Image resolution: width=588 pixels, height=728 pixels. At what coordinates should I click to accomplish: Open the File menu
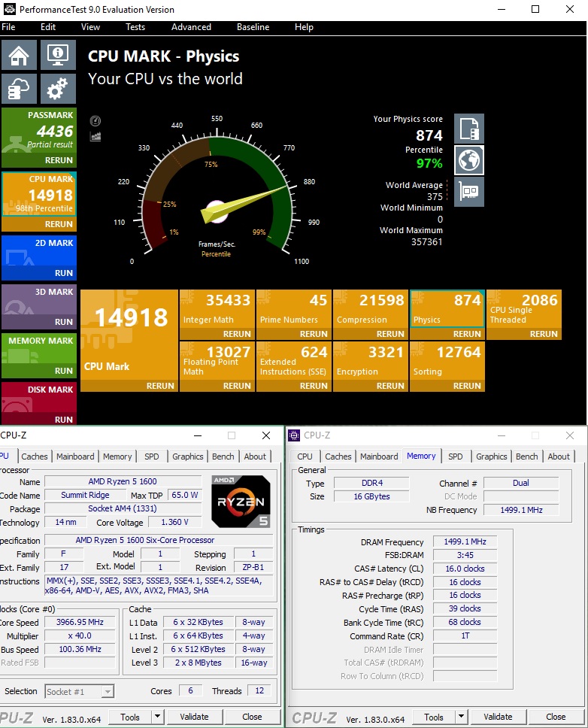tap(8, 27)
